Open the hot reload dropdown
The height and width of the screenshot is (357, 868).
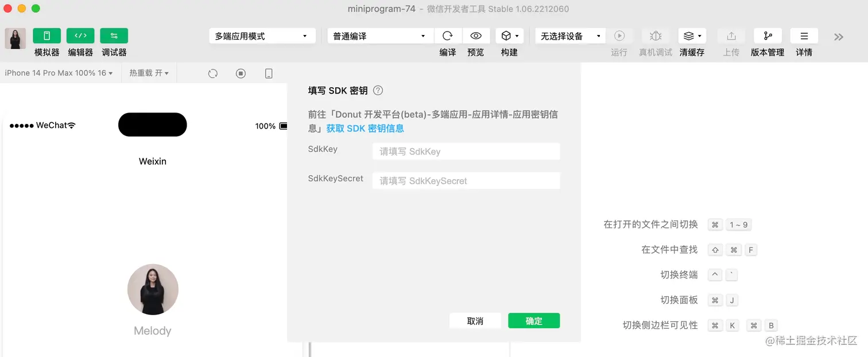click(149, 73)
